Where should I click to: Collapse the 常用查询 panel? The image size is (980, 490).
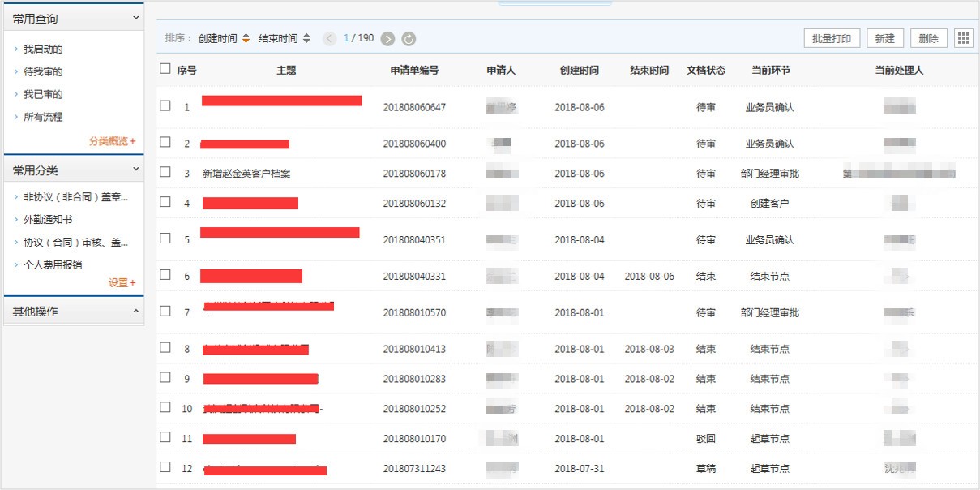136,17
